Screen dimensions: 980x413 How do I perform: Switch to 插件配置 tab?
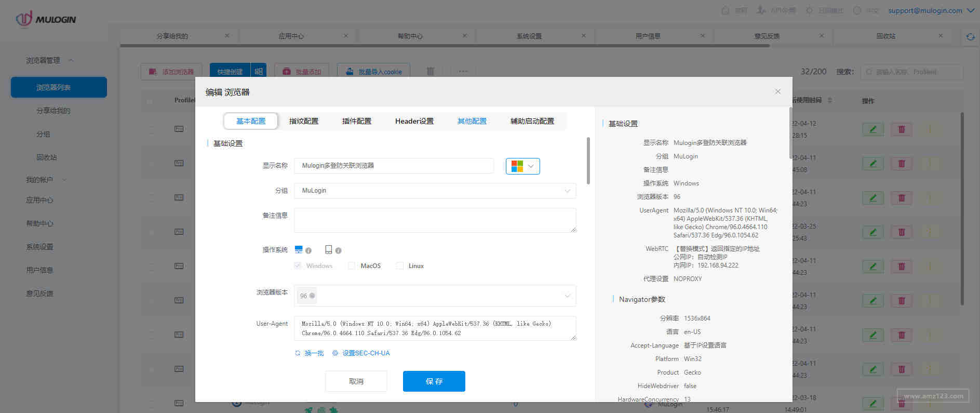coord(357,121)
